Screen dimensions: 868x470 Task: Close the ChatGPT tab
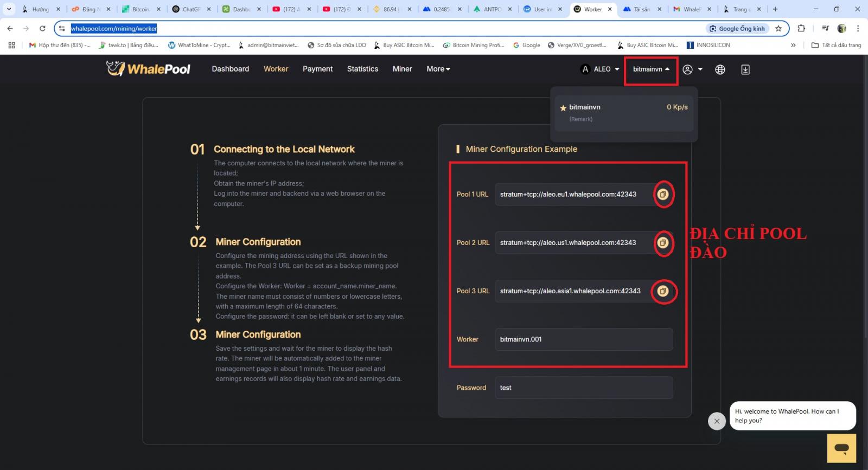point(209,9)
